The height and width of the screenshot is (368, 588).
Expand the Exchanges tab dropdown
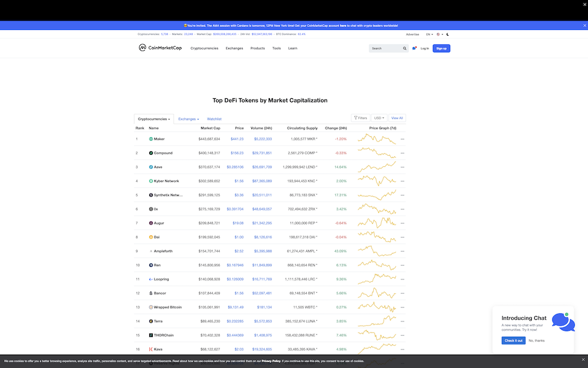click(188, 119)
